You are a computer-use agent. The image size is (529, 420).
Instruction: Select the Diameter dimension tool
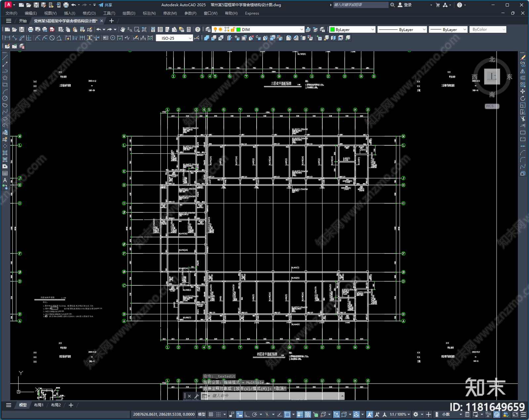52,38
